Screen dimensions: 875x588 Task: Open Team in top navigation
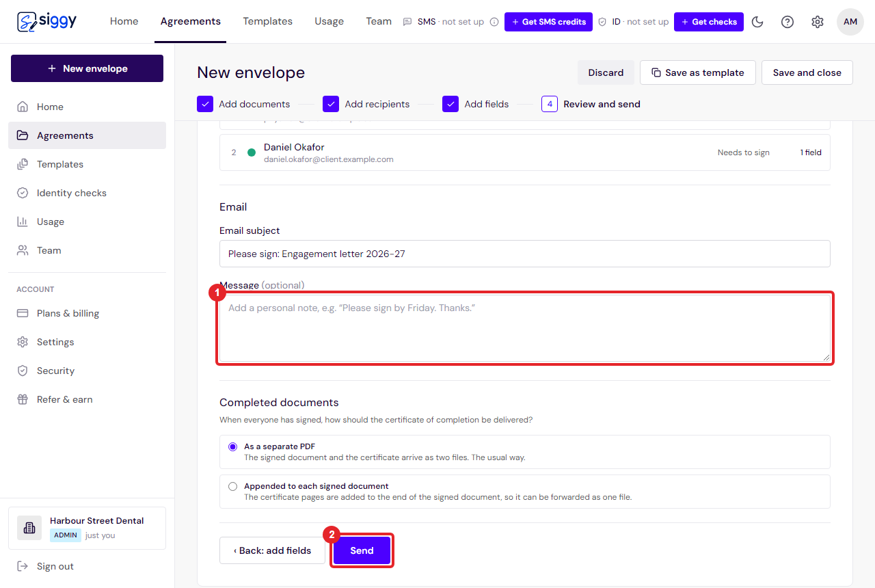click(379, 21)
